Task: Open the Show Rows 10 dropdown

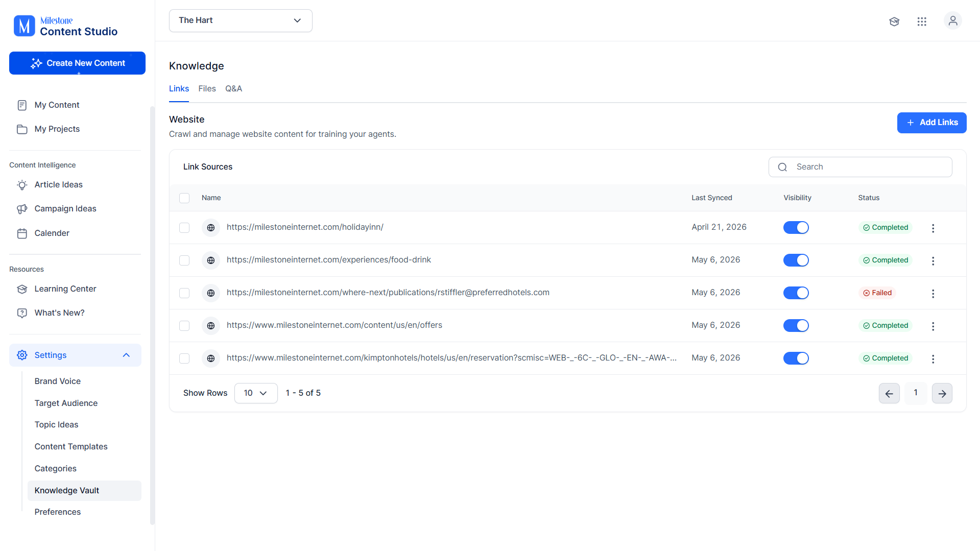Action: coord(256,393)
